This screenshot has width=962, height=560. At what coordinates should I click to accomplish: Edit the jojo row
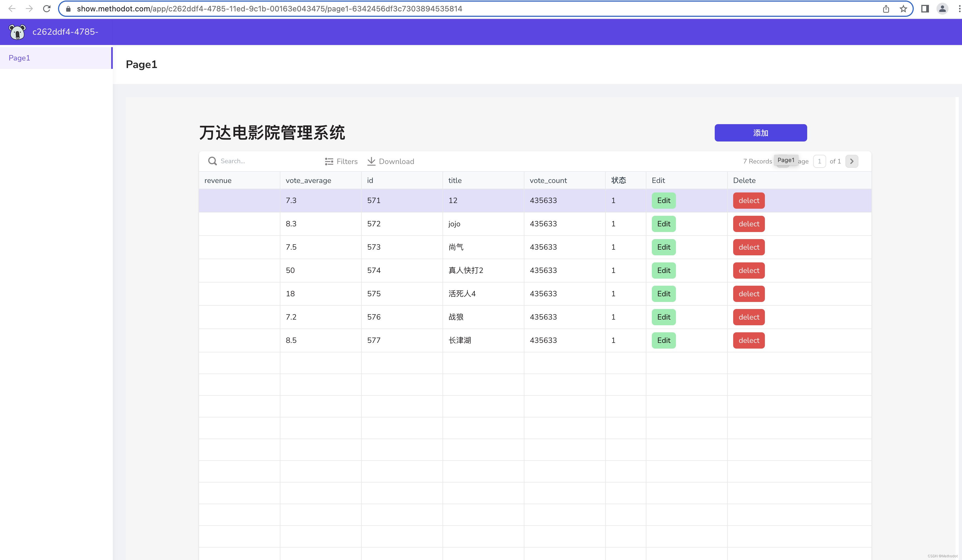(663, 224)
